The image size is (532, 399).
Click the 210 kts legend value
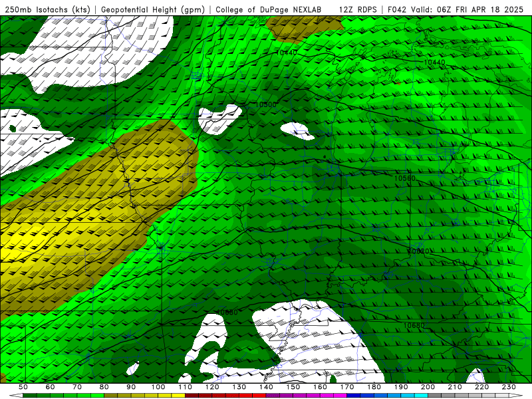tap(455, 387)
